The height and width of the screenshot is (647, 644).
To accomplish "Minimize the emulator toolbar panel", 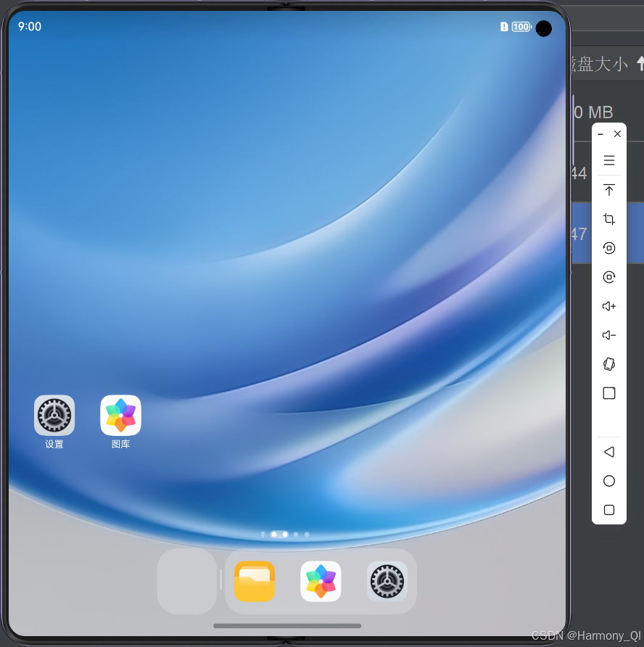I will (x=600, y=134).
